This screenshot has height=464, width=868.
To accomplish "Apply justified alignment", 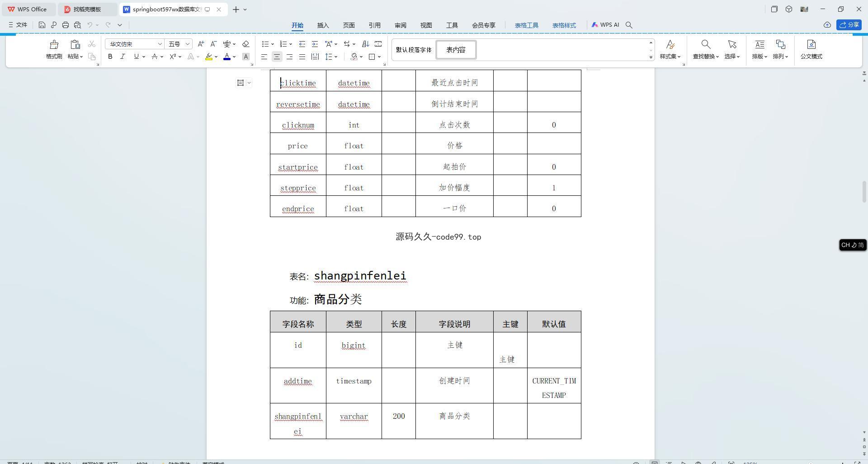I will click(302, 57).
